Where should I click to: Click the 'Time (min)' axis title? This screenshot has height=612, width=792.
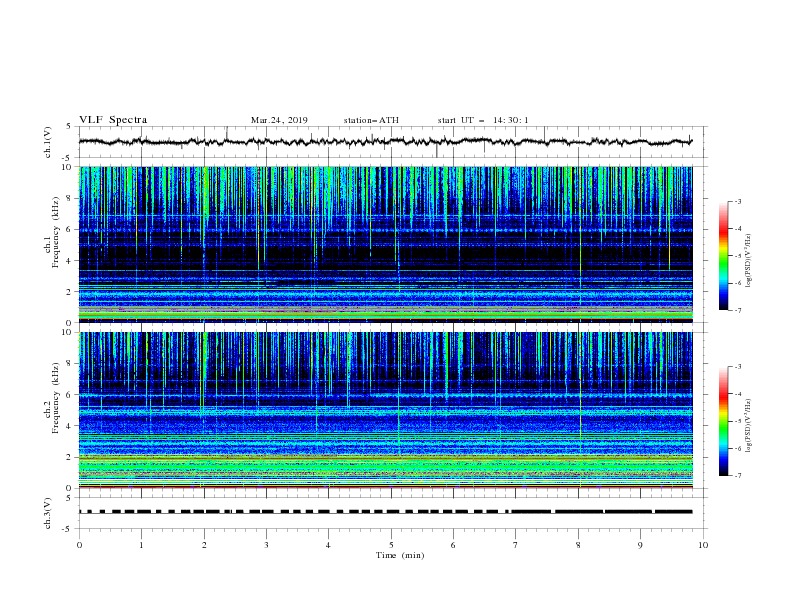pos(400,555)
